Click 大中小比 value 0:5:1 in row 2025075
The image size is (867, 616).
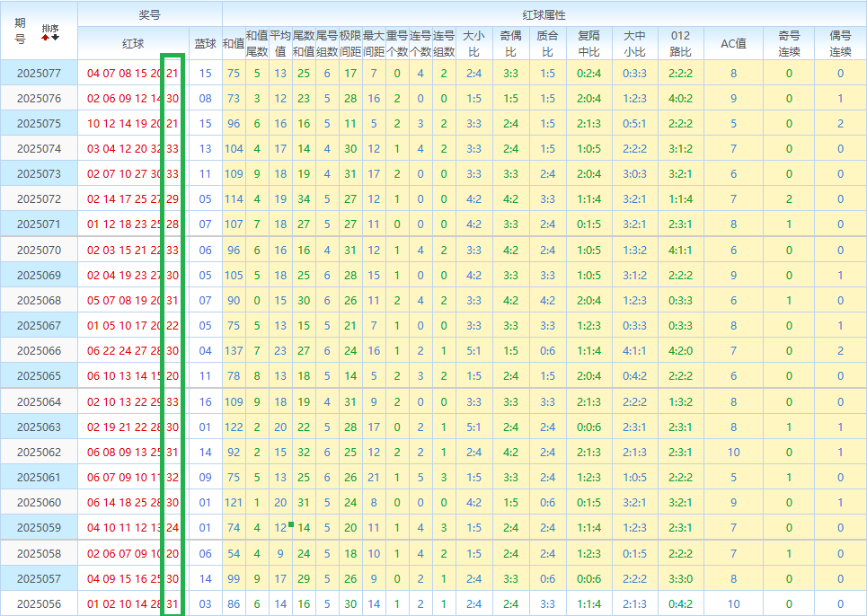coord(635,124)
